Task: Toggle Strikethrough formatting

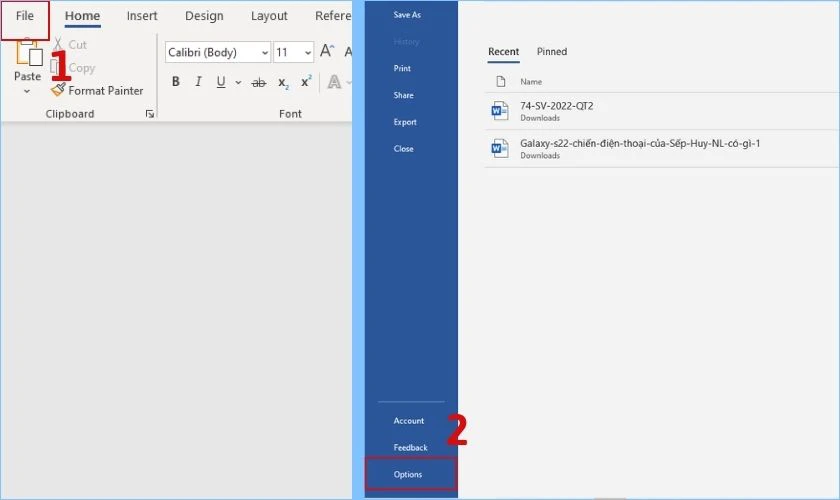Action: (259, 83)
